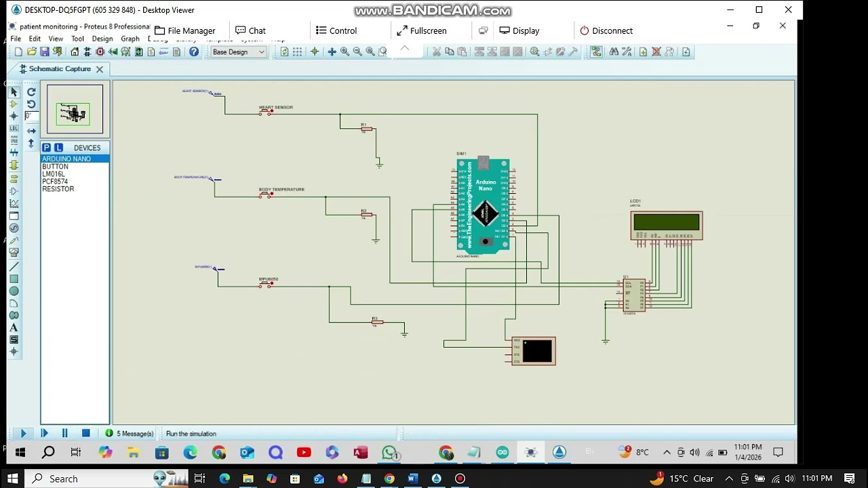Open File Manager in Desktop Viewer

[184, 30]
